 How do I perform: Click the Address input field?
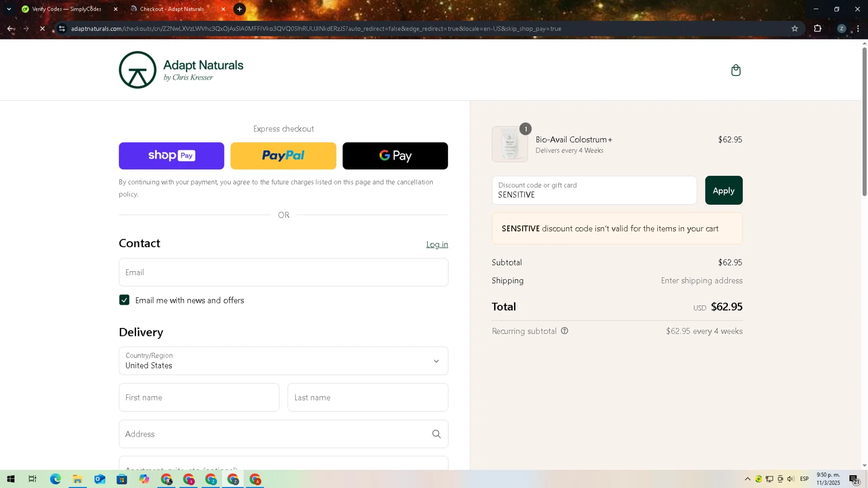coord(284,434)
